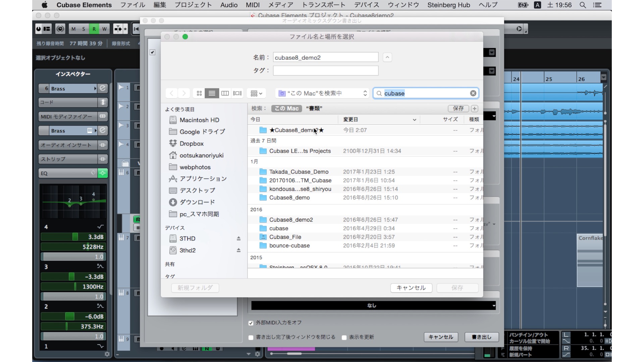644x362 pixels.
Task: Click inside the 名前 filename field
Action: [325, 57]
